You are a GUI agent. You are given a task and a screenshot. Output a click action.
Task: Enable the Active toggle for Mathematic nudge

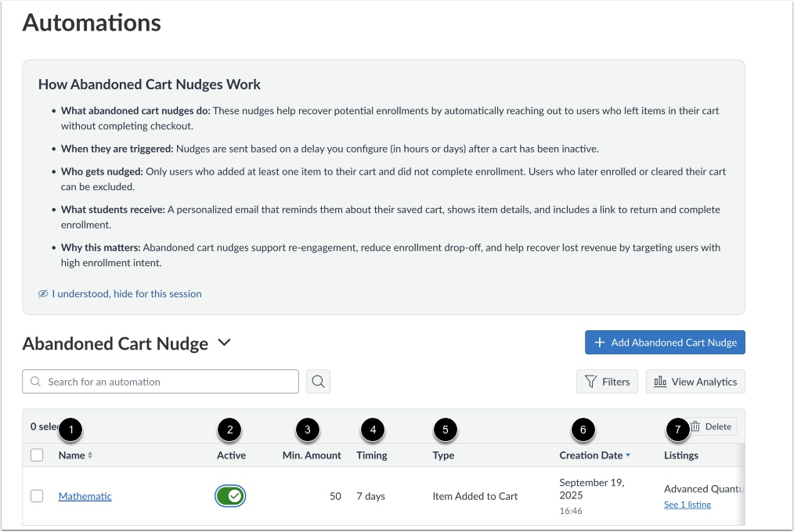point(230,495)
